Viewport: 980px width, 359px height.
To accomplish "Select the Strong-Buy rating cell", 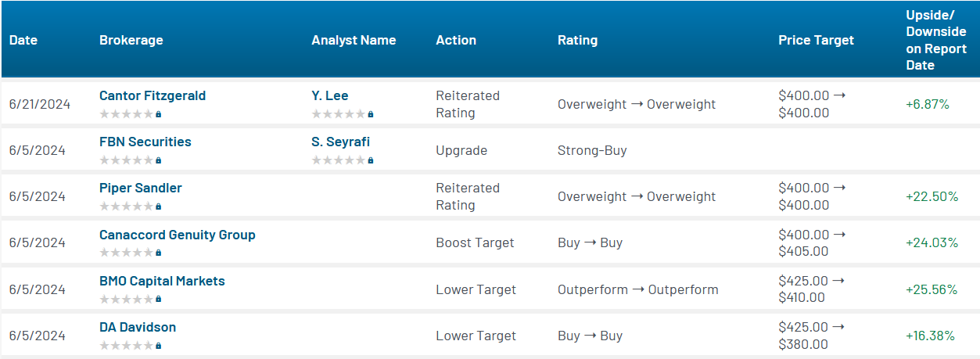I will click(592, 150).
